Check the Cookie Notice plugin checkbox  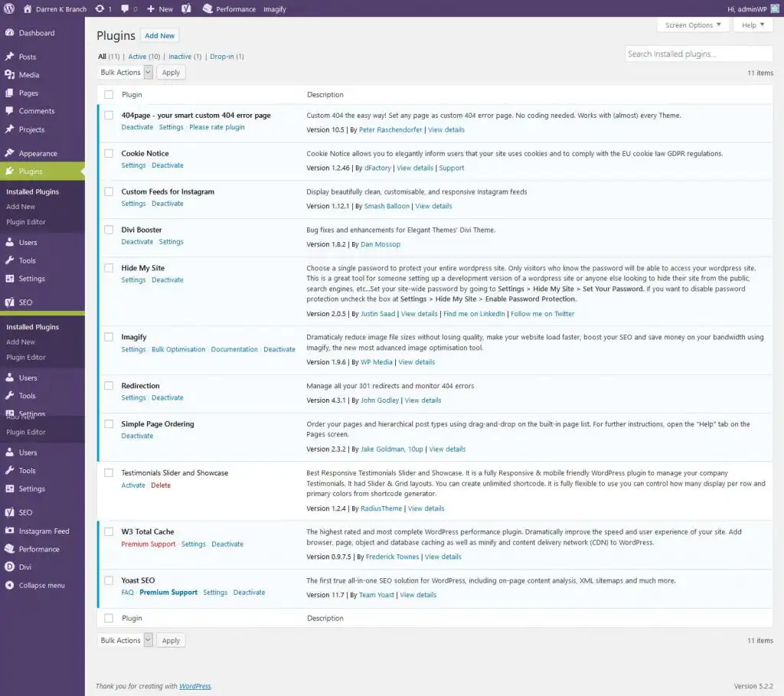109,153
